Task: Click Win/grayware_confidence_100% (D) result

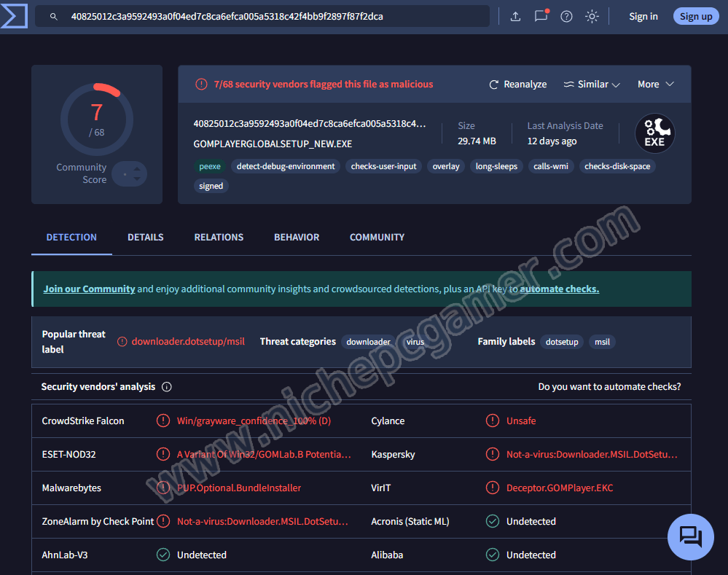Action: [x=254, y=421]
